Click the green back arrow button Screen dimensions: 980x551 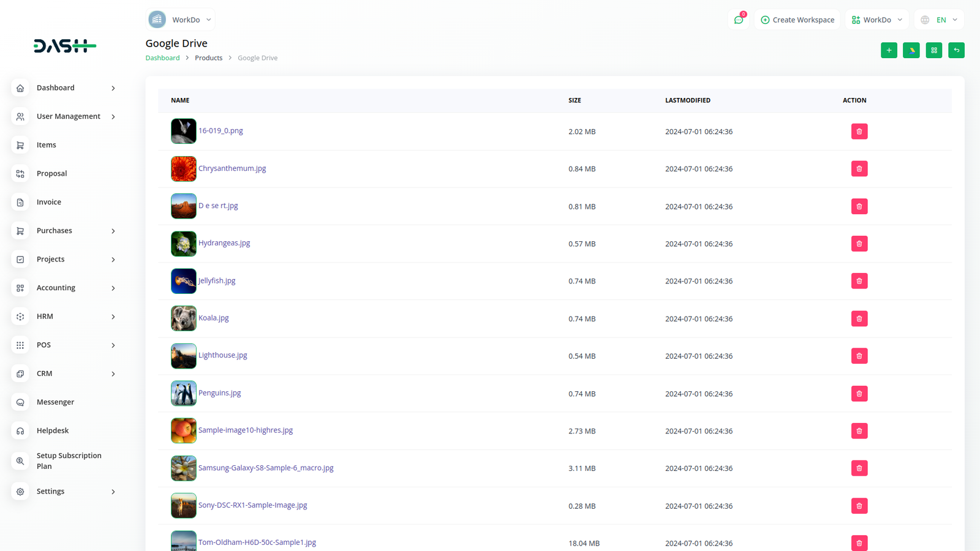point(956,50)
